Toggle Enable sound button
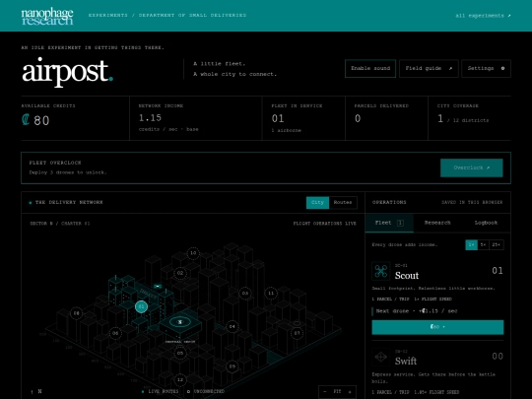The image size is (532, 399). point(370,68)
